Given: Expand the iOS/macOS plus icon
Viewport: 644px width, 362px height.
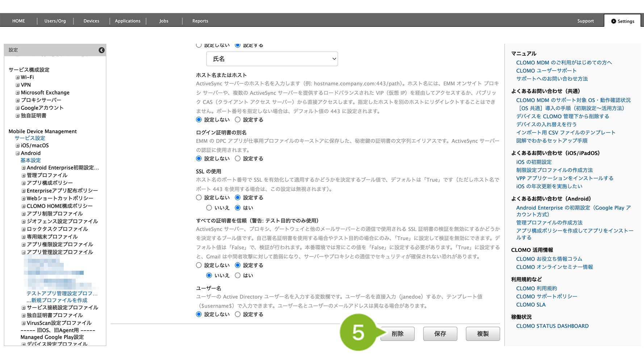Looking at the screenshot, I should coord(17,146).
